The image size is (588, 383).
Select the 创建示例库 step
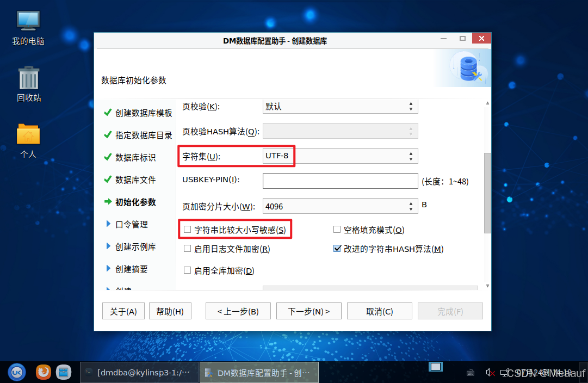coord(135,246)
